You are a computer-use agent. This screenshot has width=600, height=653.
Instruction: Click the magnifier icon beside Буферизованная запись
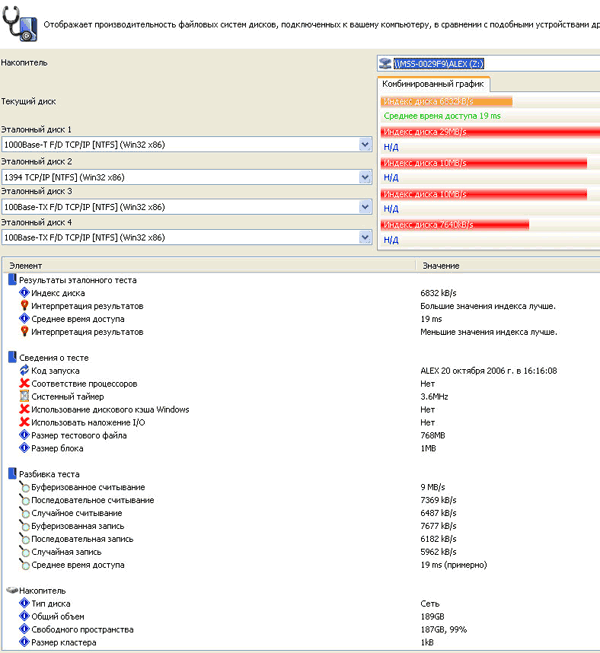point(24,526)
